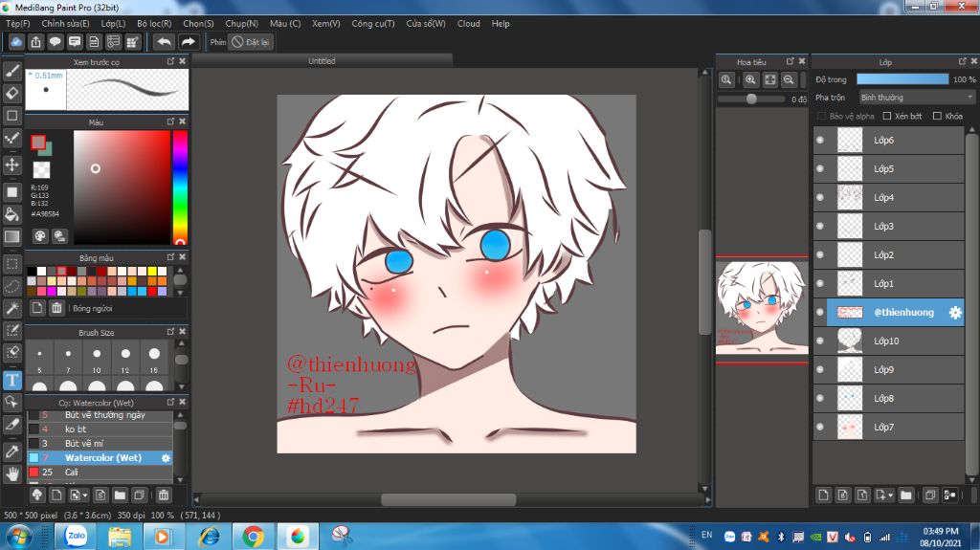This screenshot has height=550, width=980.
Task: Fit canvas to screen in navigator
Action: pyautogui.click(x=770, y=79)
